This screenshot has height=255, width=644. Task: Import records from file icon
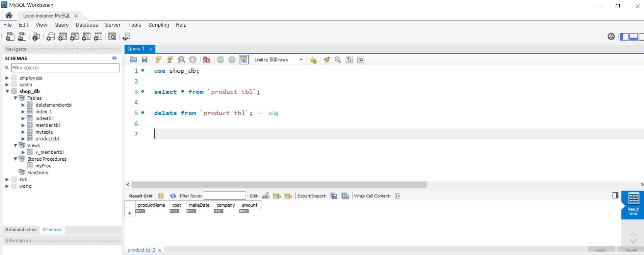point(345,196)
